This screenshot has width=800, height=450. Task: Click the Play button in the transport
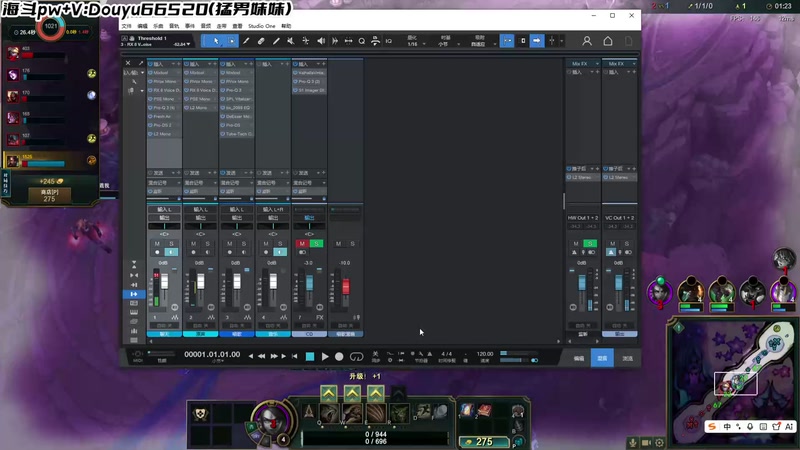[x=325, y=356]
